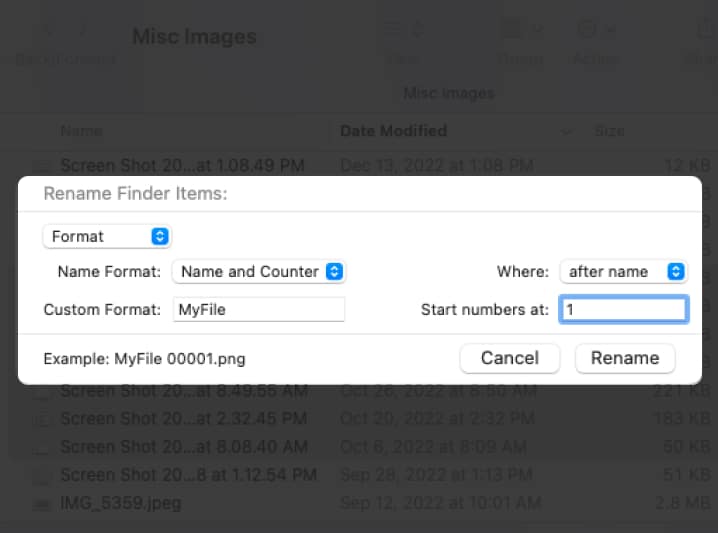Click the IMG_5359.jpeg file icon
The height and width of the screenshot is (533, 718).
[42, 503]
